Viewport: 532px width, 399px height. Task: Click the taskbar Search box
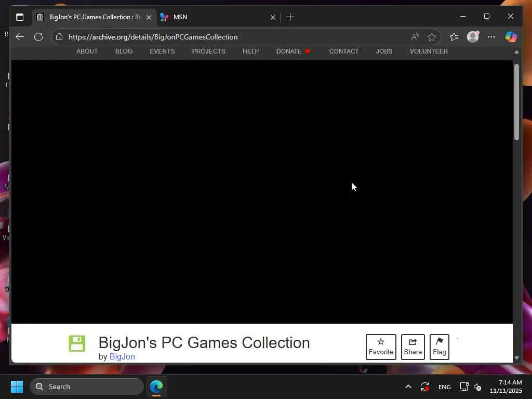click(x=87, y=387)
